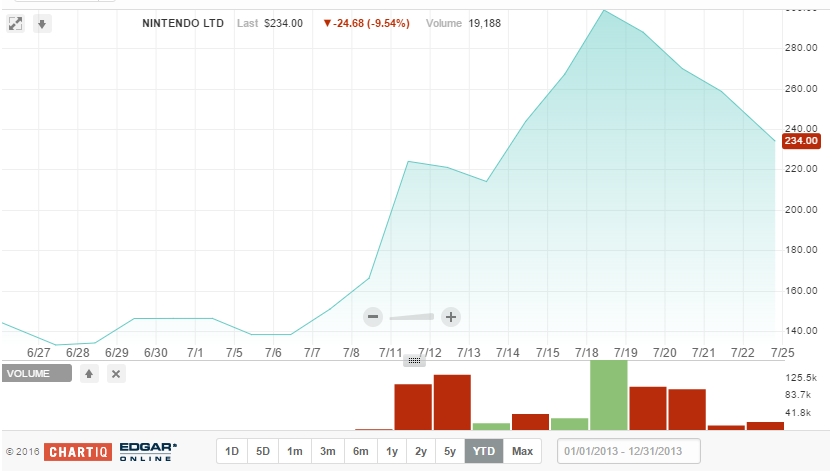This screenshot has height=471, width=832.
Task: Click the red 7/20 volume bar
Action: coord(687,409)
